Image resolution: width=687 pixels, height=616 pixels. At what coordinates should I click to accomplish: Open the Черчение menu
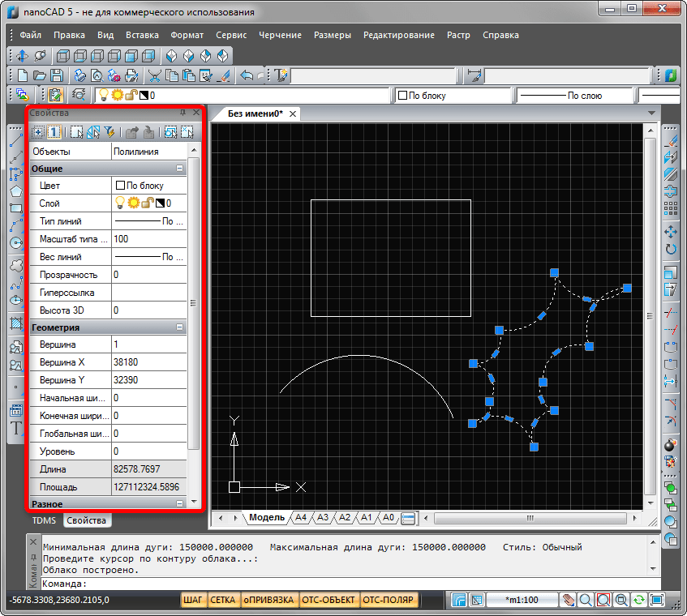pyautogui.click(x=280, y=35)
